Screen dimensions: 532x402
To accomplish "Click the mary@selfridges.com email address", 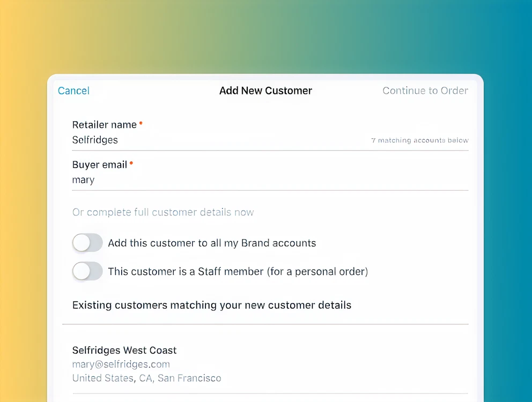I will [x=121, y=364].
